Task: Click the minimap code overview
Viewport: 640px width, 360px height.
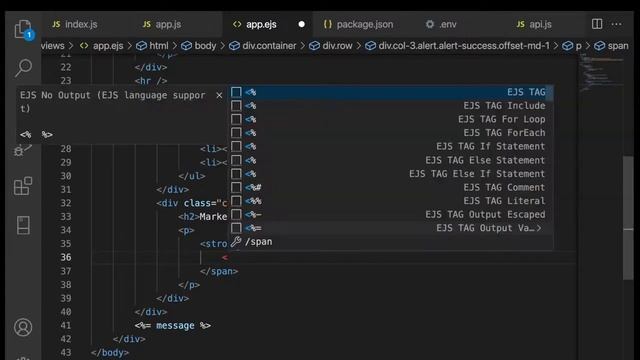Action: coord(601,73)
